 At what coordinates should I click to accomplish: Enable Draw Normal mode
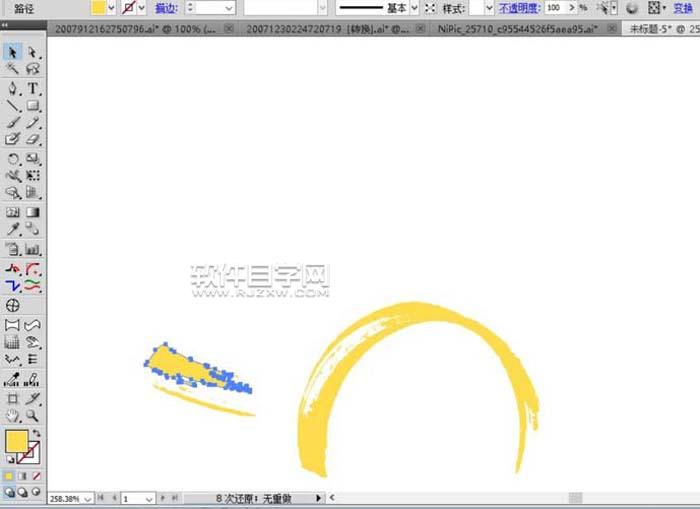coord(9,492)
